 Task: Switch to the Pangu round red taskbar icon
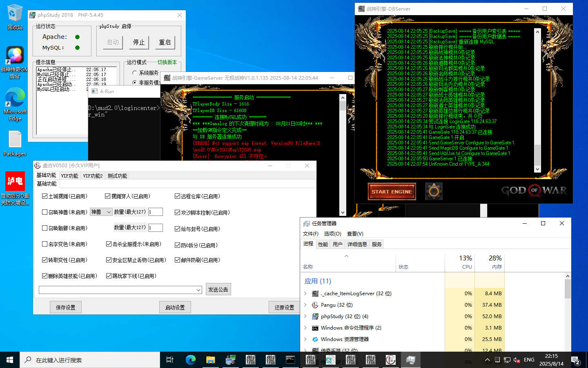pos(391,360)
